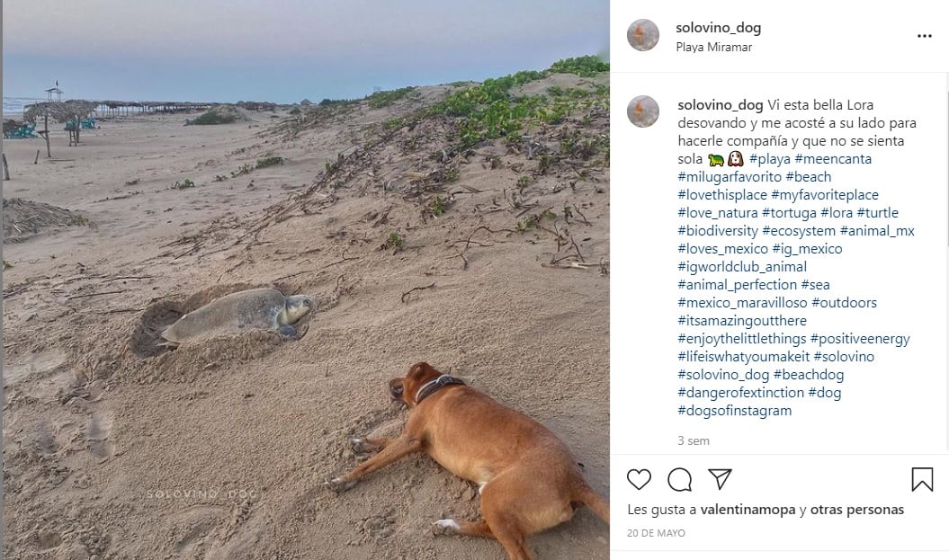Click the header solovino_dog profile avatar
This screenshot has width=949, height=560.
click(x=643, y=35)
